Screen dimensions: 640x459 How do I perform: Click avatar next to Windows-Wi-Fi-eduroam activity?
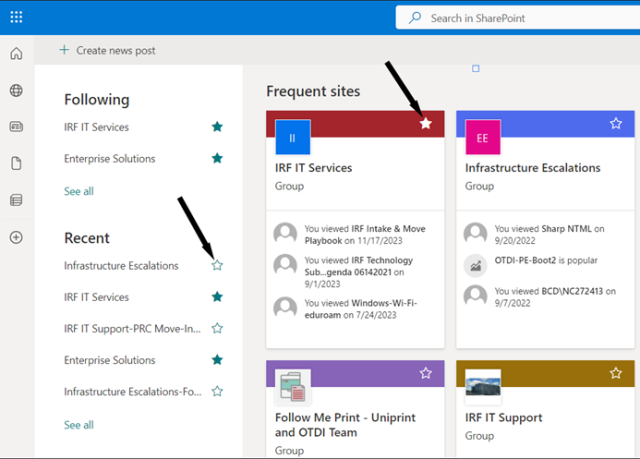pos(285,308)
